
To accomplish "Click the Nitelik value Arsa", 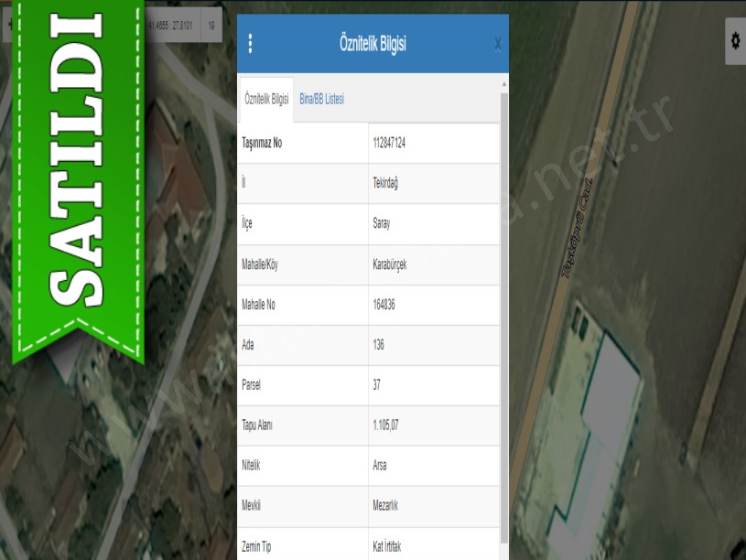I will (380, 466).
